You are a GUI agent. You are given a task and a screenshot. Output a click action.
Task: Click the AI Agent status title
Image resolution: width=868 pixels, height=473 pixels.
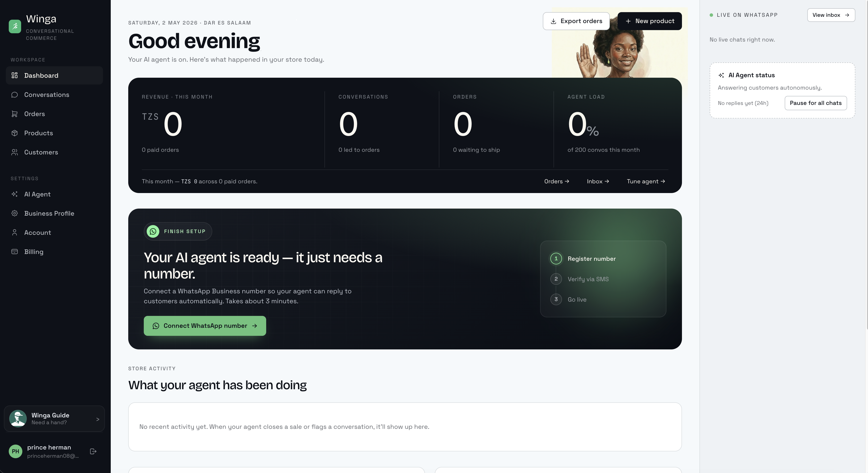[751, 75]
